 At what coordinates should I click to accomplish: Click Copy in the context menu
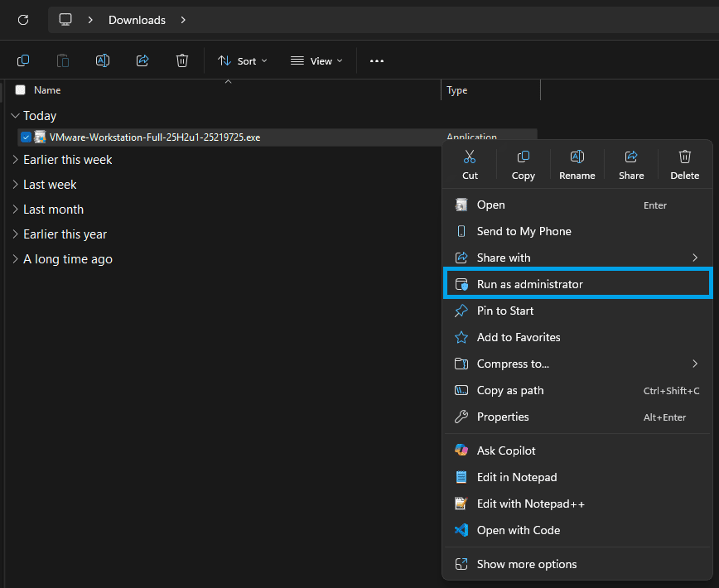click(x=524, y=165)
